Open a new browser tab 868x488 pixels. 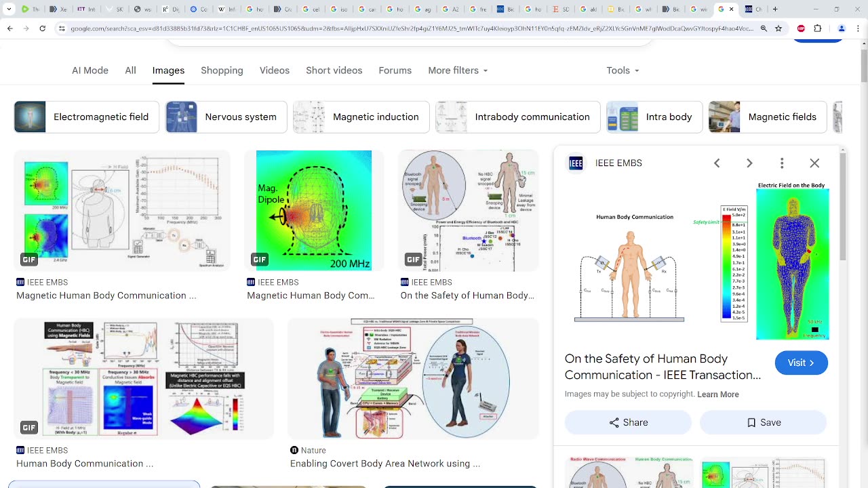pyautogui.click(x=775, y=9)
